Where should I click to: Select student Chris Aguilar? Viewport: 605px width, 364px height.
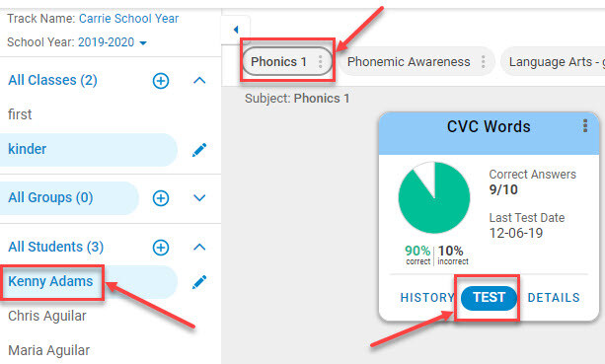[x=47, y=316]
